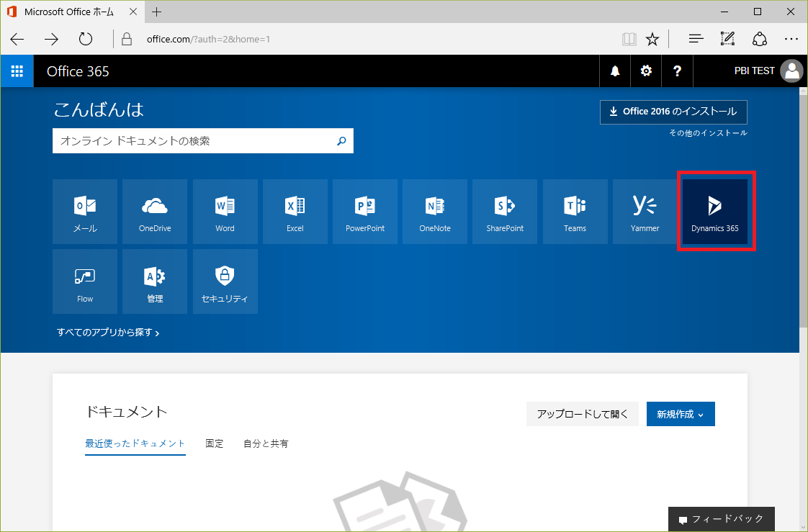Open the フィードバック button
The width and height of the screenshot is (808, 532).
click(x=722, y=519)
